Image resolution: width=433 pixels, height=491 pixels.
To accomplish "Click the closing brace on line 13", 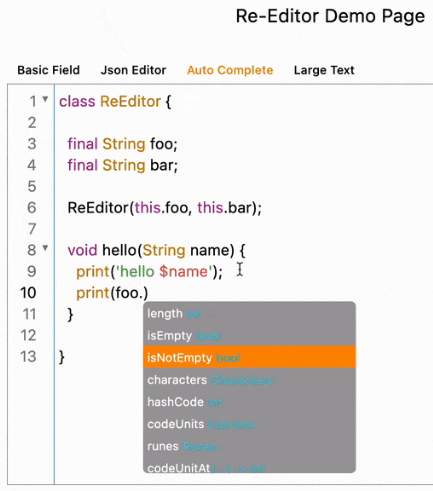I will 62,357.
